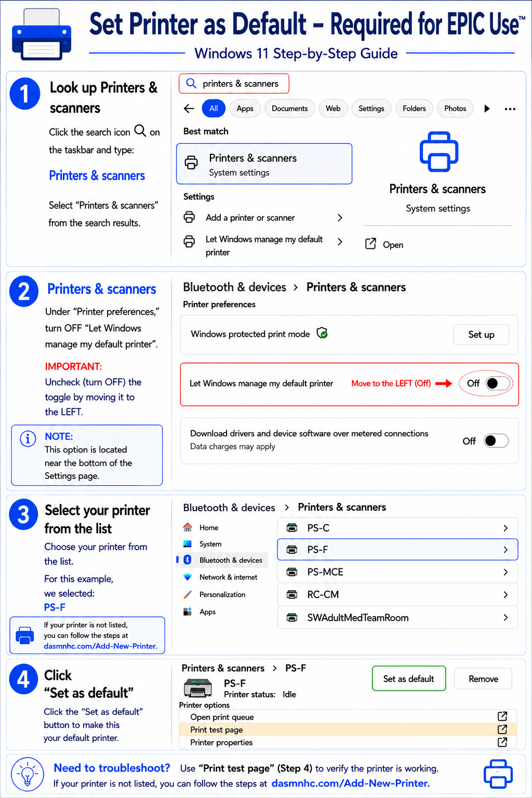Click printer icon in Best match result
The height and width of the screenshot is (798, 532).
(191, 163)
